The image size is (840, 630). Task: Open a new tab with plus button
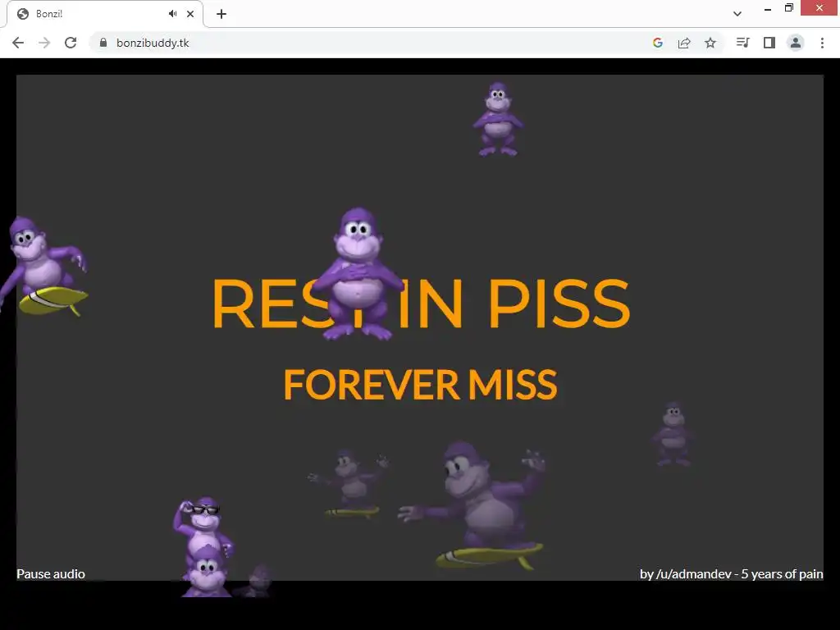221,14
